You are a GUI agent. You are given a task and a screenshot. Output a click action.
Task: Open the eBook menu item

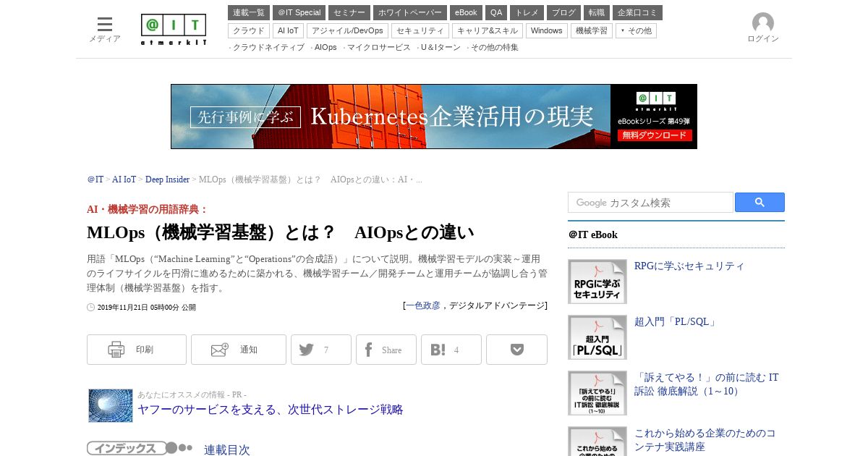(466, 12)
